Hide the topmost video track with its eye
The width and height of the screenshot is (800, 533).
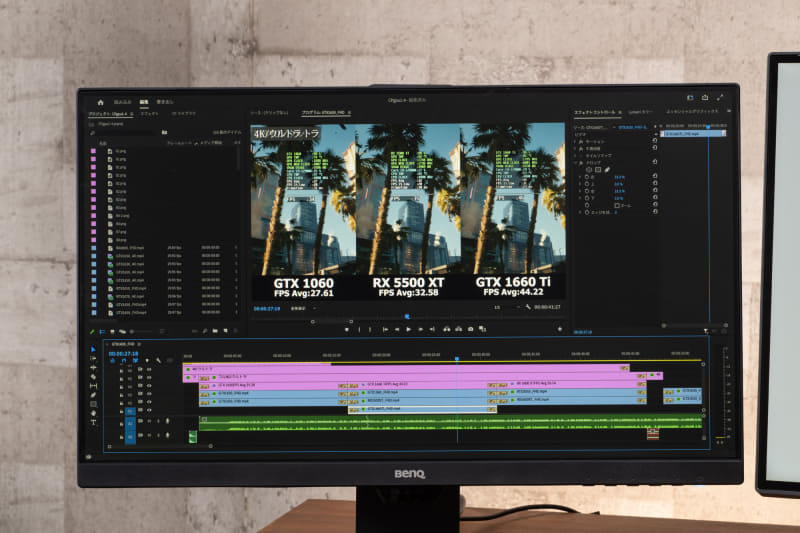click(x=149, y=369)
